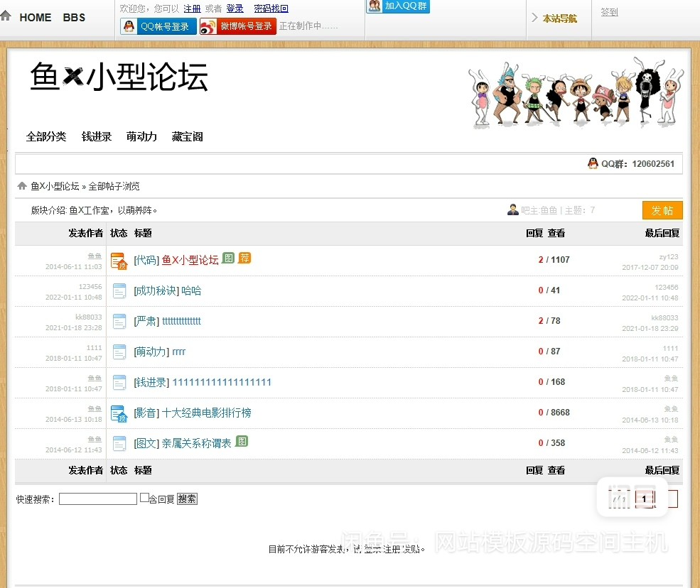Select the 藏宝阁 category tab
This screenshot has width=700, height=588.
tap(188, 136)
